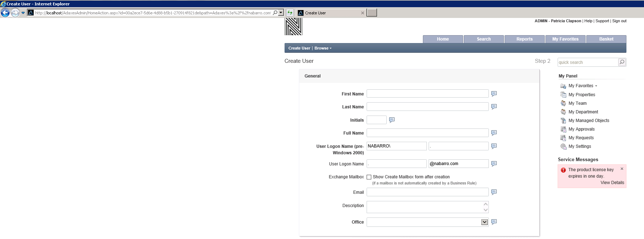
Task: Click the comment icon beside Initials
Action: click(392, 120)
